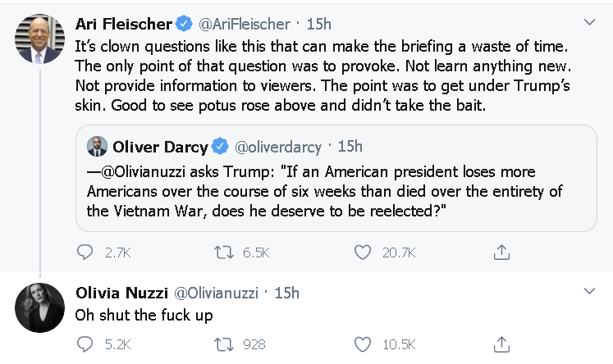
Task: Click the @oliverdarcy handle
Action: (x=278, y=148)
